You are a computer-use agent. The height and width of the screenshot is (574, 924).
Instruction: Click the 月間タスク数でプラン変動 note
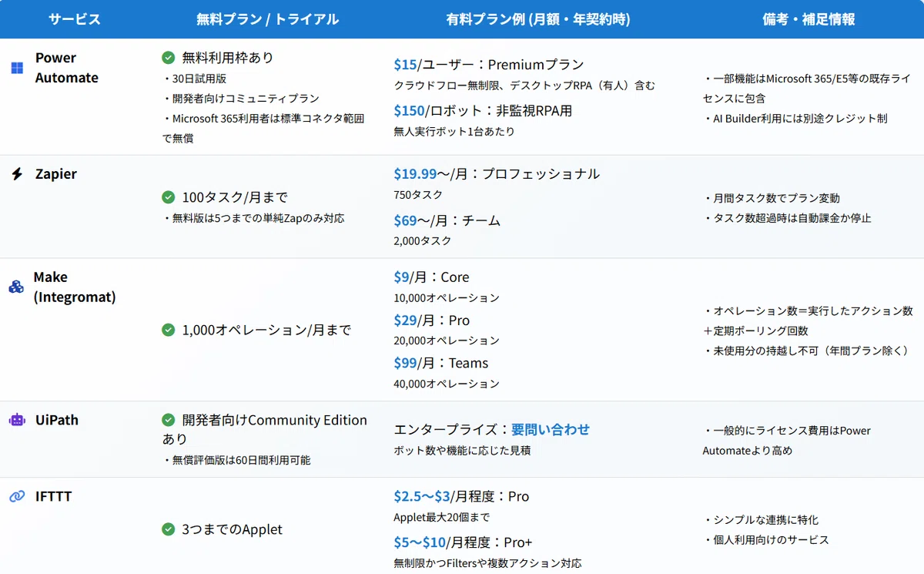[771, 199]
